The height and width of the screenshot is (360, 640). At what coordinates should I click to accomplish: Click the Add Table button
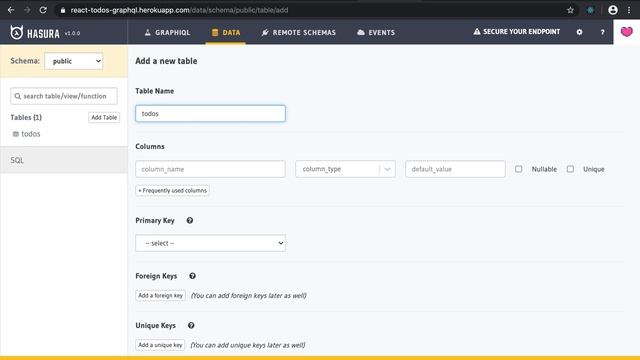(x=104, y=117)
